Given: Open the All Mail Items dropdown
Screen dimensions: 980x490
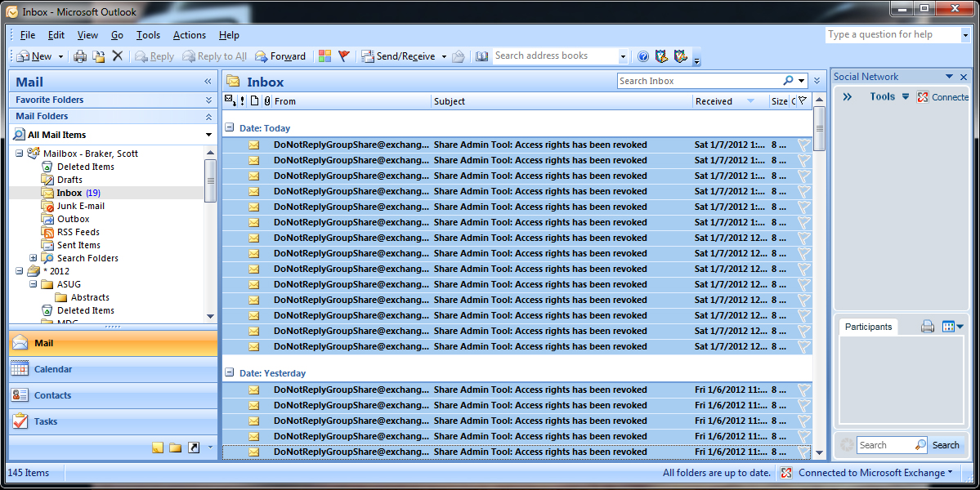Looking at the screenshot, I should click(208, 135).
